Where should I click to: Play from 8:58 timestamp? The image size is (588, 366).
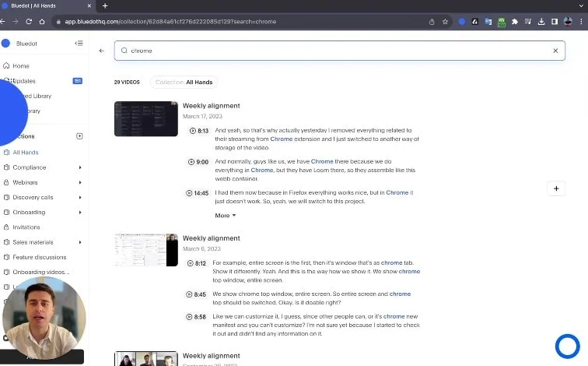click(196, 317)
